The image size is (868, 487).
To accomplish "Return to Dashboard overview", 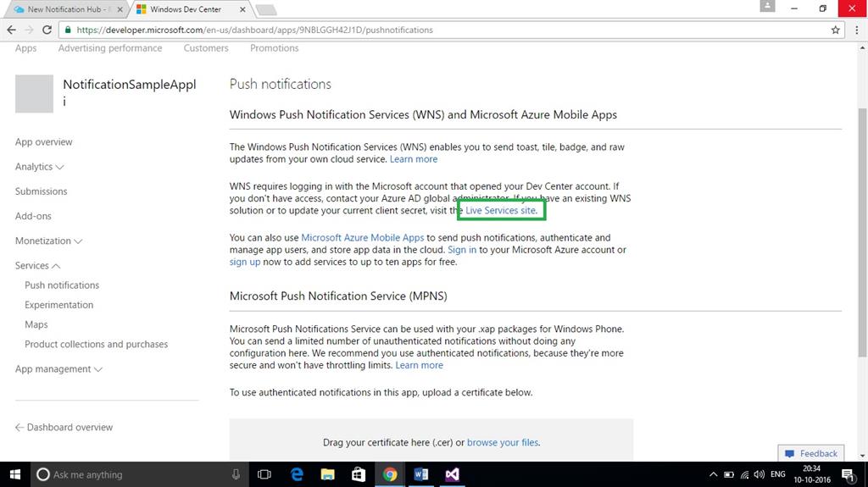I will click(64, 427).
